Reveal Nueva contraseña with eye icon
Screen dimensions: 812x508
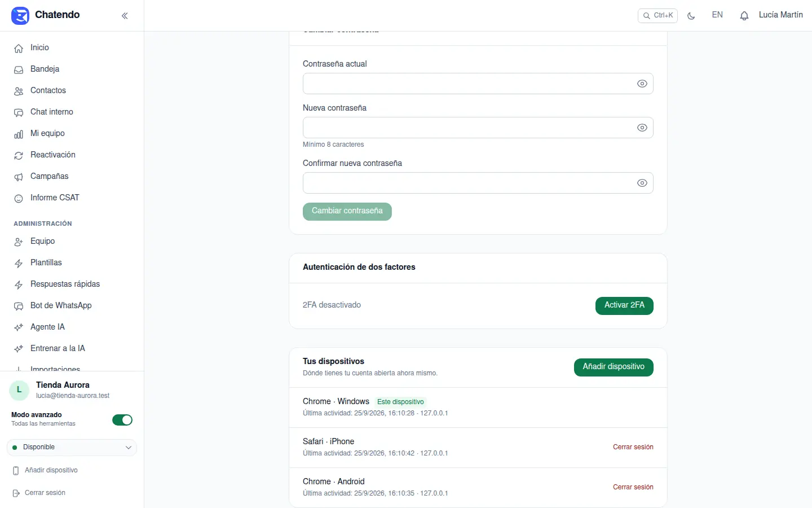pos(642,128)
